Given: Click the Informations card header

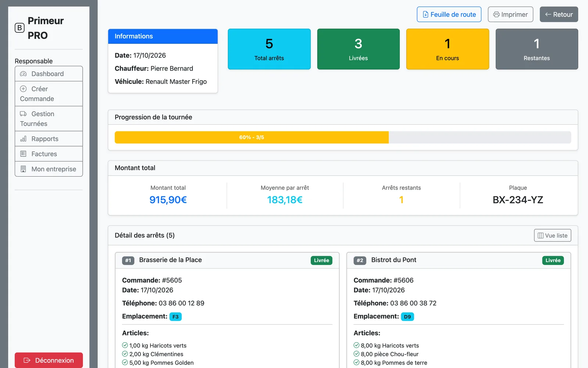Looking at the screenshot, I should [163, 36].
